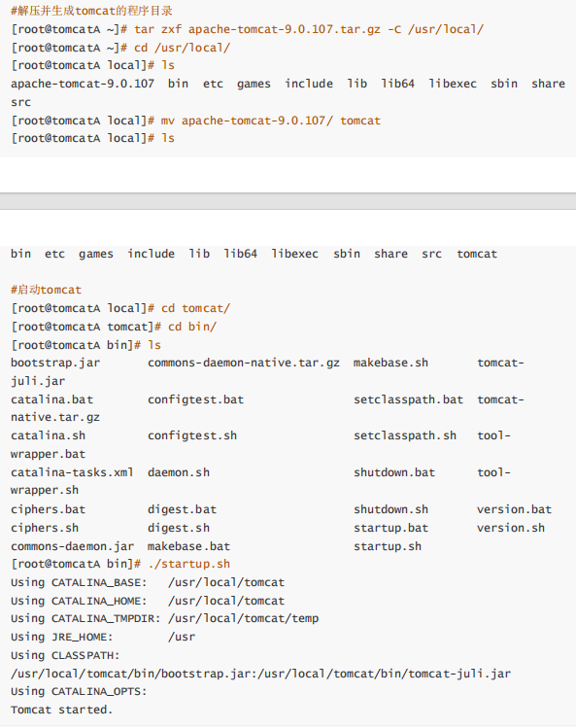
Task: Click 'commons-daemon-native.tar.gz' file name
Action: click(244, 364)
